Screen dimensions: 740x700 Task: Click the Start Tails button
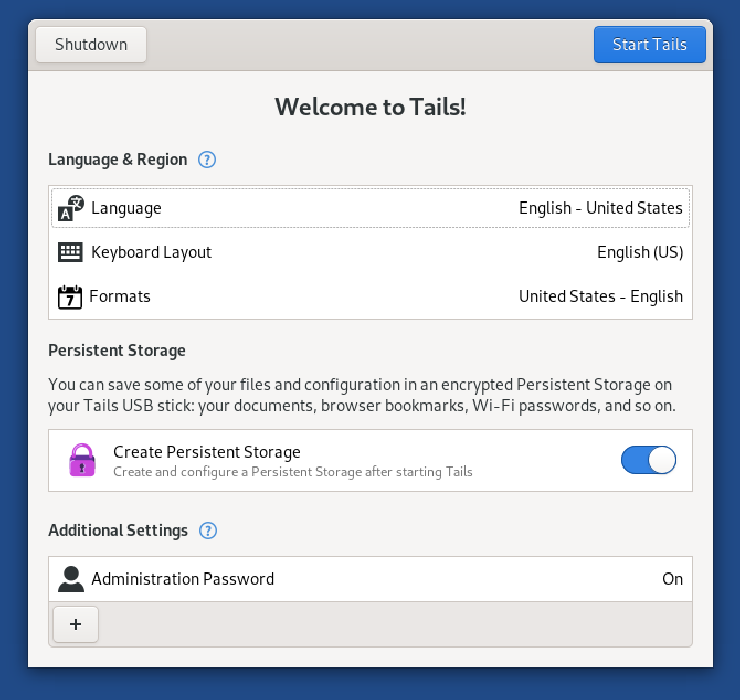pos(649,45)
